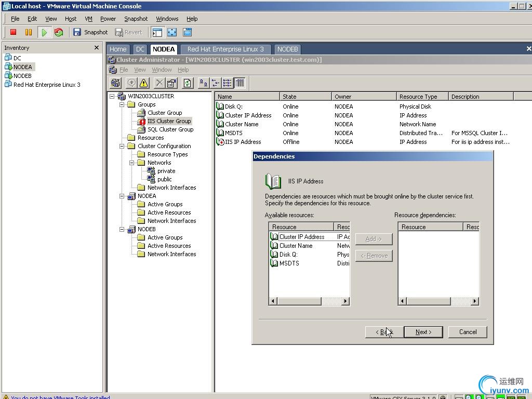Screen dimensions: 532x399
Task: Select Cluster IP Address in Available resources
Action: click(302, 237)
